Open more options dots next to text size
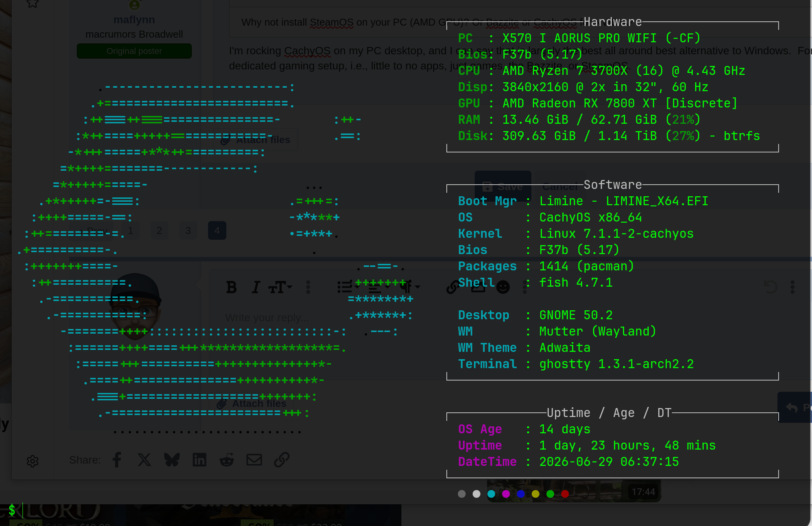 point(308,287)
